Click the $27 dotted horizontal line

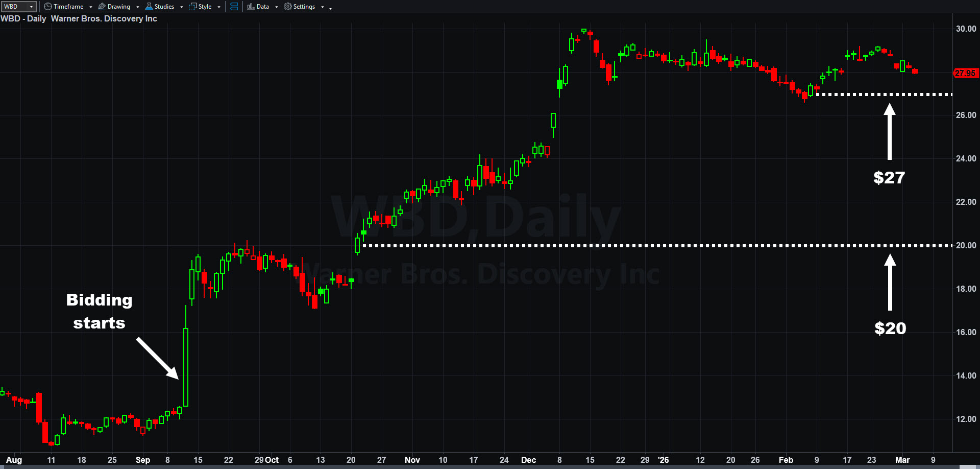pyautogui.click(x=868, y=95)
